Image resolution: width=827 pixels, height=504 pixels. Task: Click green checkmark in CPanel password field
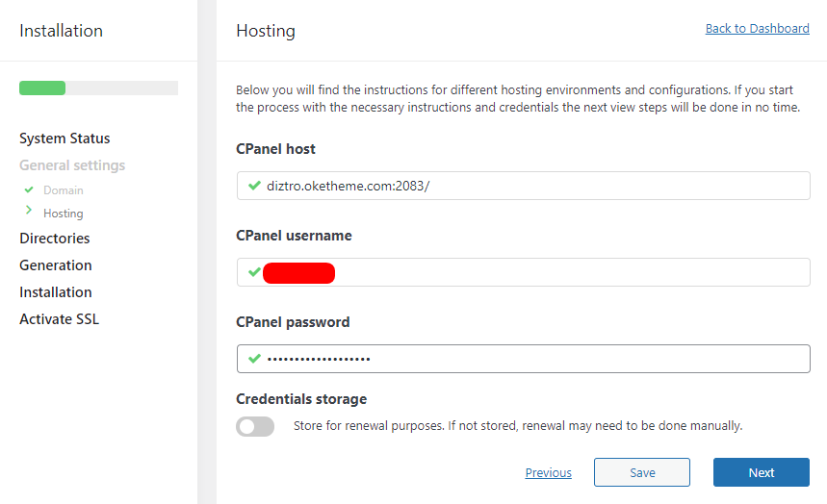click(254, 359)
